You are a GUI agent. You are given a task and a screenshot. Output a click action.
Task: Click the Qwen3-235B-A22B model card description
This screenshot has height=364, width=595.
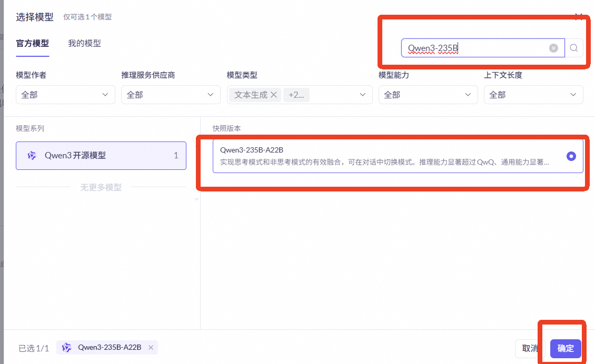pyautogui.click(x=384, y=163)
